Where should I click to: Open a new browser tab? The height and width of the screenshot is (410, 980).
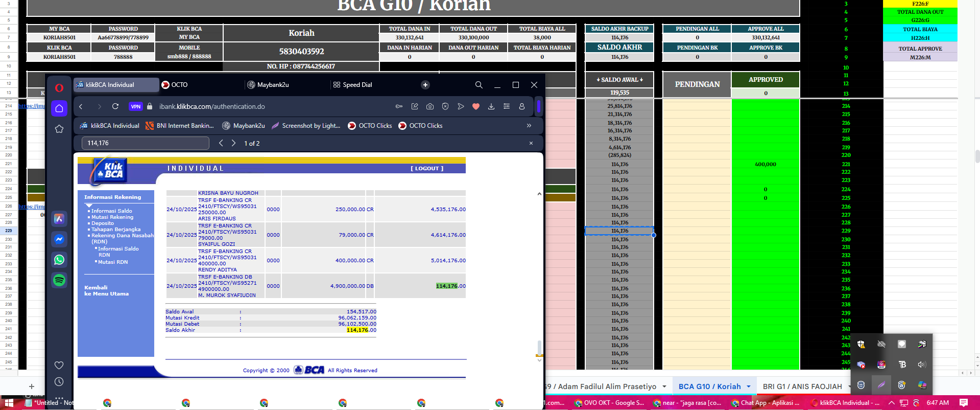tap(425, 85)
